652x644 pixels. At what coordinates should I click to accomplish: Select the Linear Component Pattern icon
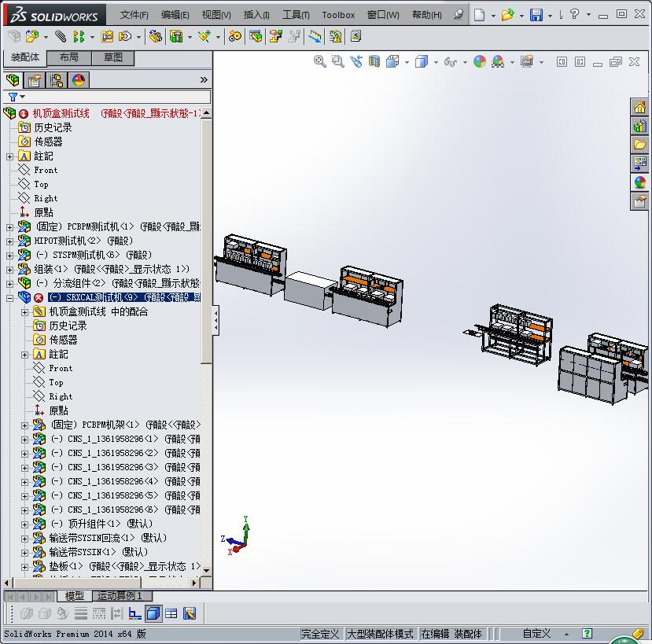[79, 37]
